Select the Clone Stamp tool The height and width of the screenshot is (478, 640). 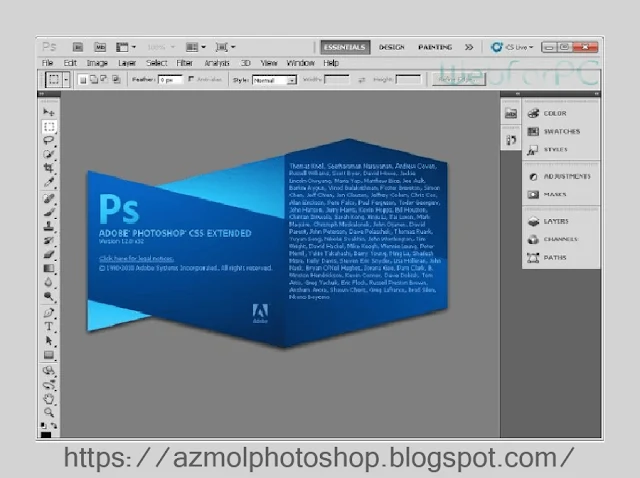click(49, 226)
